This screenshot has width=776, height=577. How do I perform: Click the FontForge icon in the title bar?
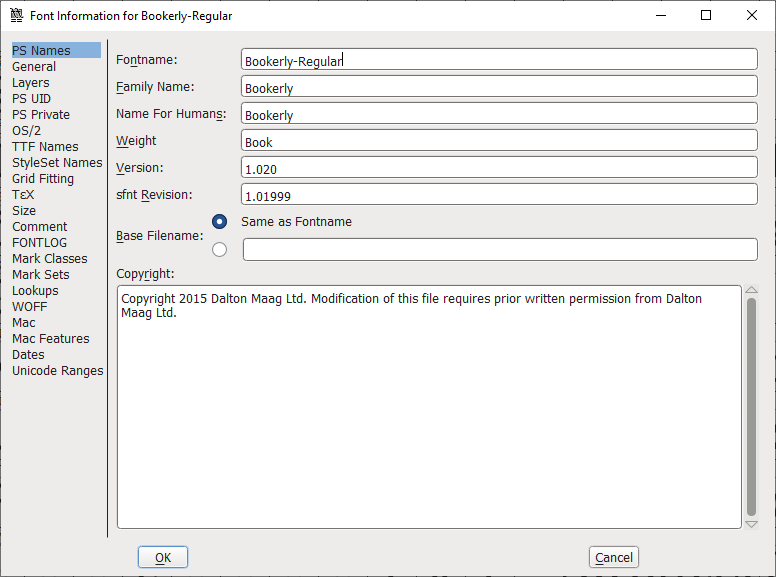(16, 15)
